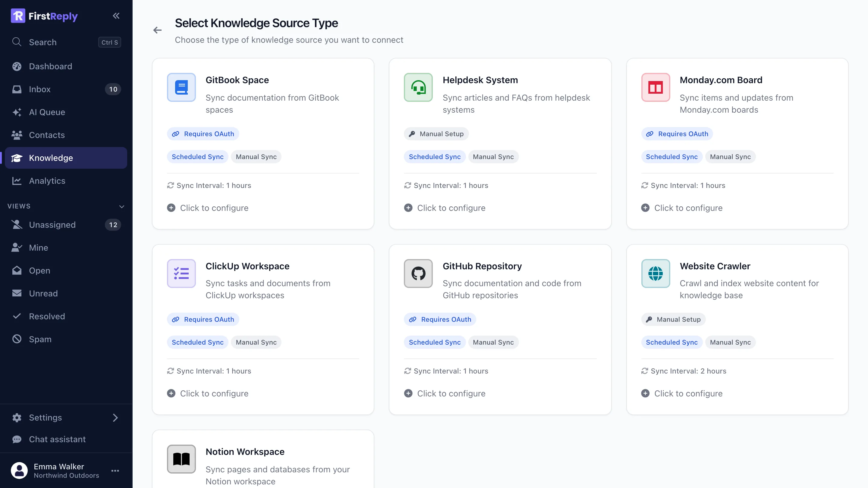Open user menu dots beside Emma Walker
This screenshot has width=868, height=488.
pyautogui.click(x=115, y=471)
